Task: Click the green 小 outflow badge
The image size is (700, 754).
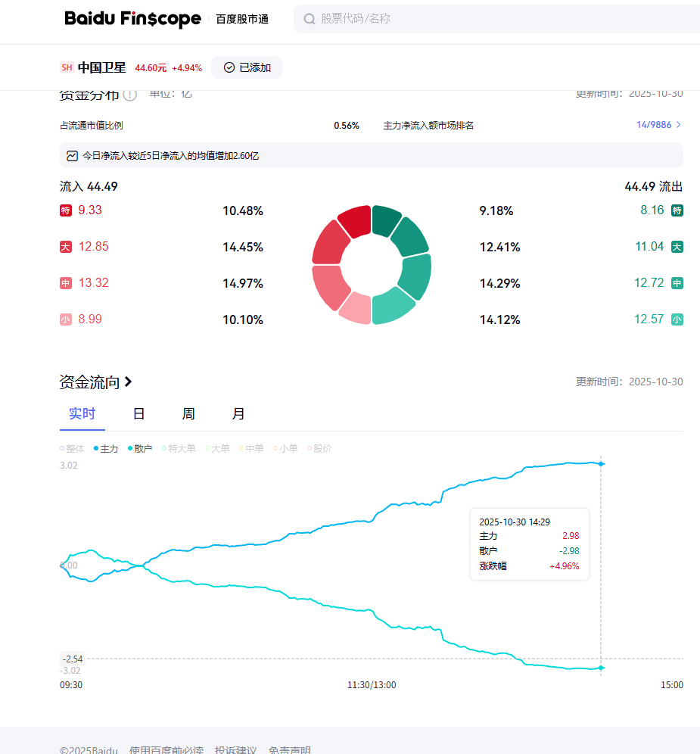Action: pos(677,319)
